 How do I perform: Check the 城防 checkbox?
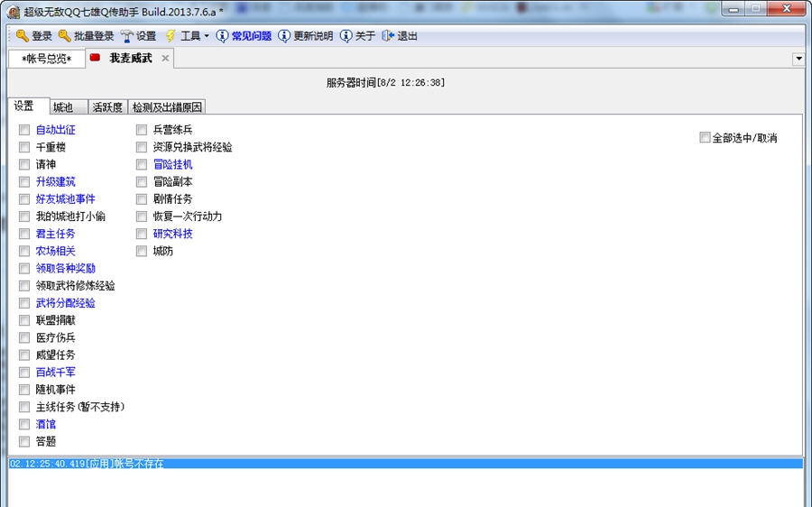(x=142, y=251)
